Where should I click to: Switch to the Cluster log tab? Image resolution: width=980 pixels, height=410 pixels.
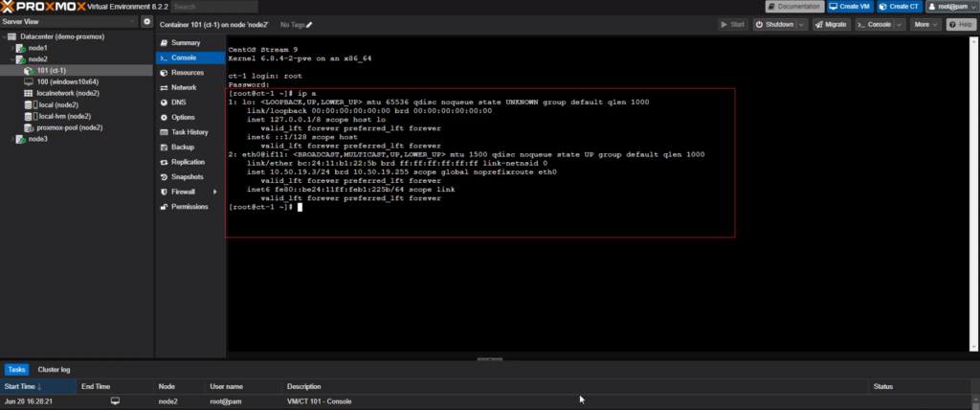pos(54,370)
